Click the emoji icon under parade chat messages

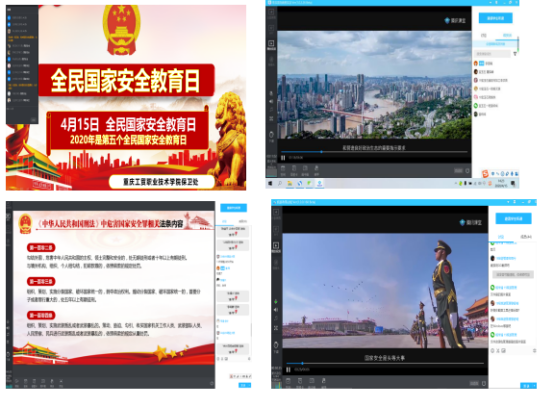pyautogui.click(x=493, y=350)
